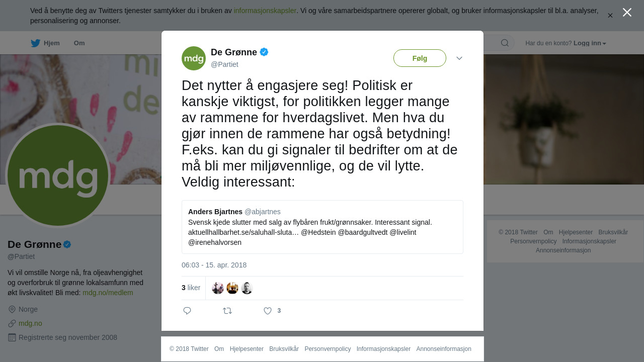Screen dimensions: 644x362
Task: Dismiss the cookie notice small X
Action: tap(610, 16)
